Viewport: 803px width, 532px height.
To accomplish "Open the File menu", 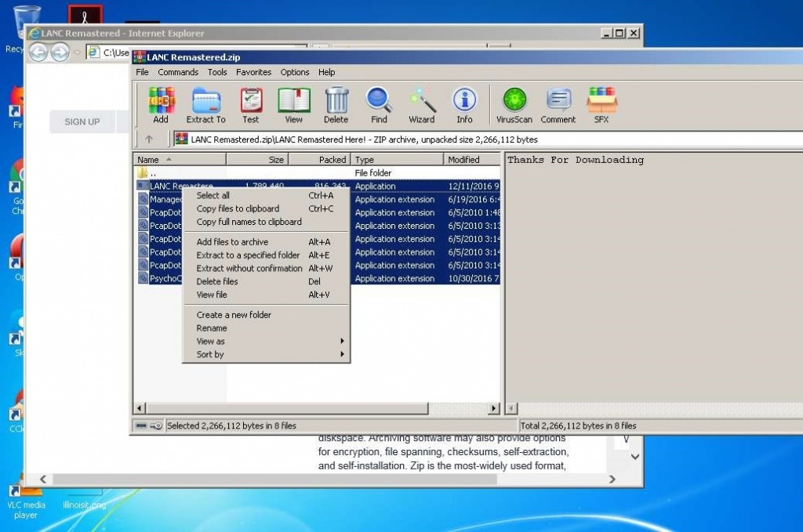I will pyautogui.click(x=143, y=72).
